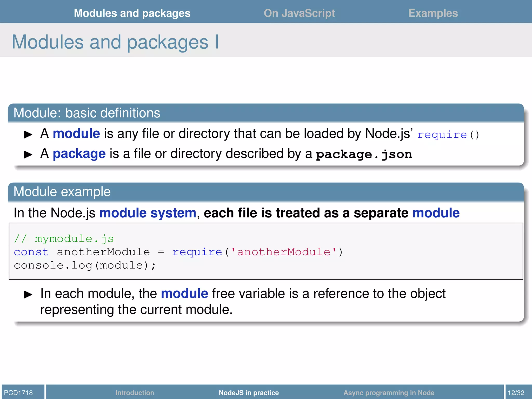Open the 'Modules and packages' header section
The image size is (532, 399).
point(132,13)
